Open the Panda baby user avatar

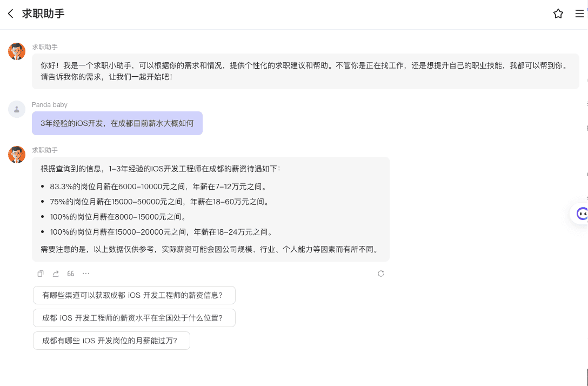tap(17, 109)
